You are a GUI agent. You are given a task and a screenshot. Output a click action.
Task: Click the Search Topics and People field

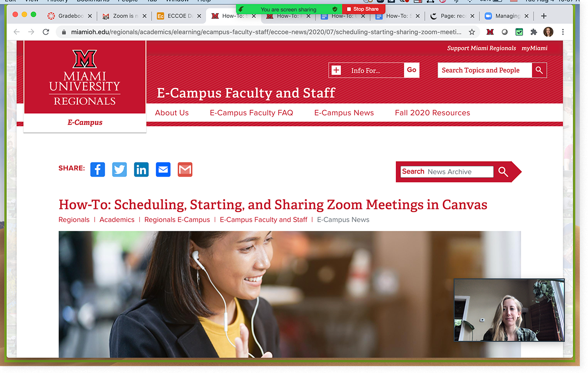tap(485, 70)
